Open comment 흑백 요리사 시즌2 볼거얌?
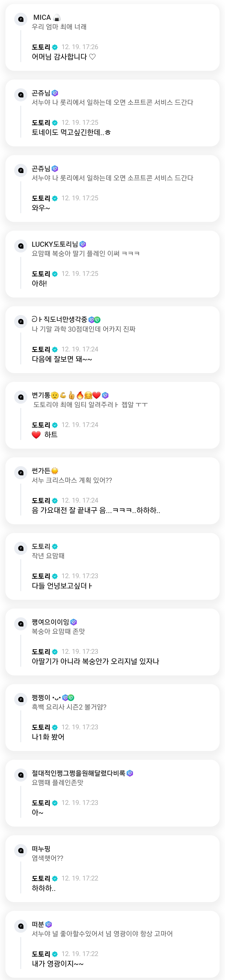This screenshot has height=980, width=225. [69, 707]
